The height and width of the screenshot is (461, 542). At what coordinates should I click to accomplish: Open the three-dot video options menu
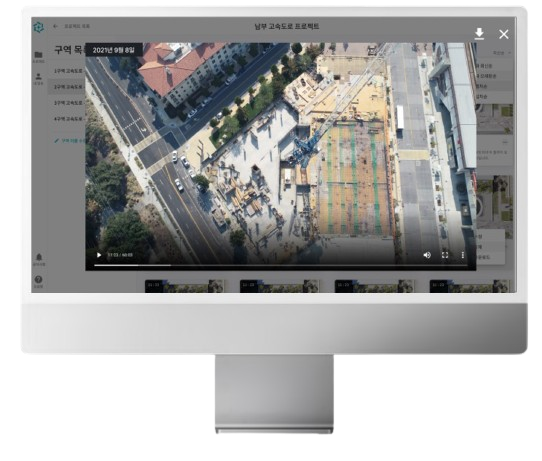click(x=462, y=255)
